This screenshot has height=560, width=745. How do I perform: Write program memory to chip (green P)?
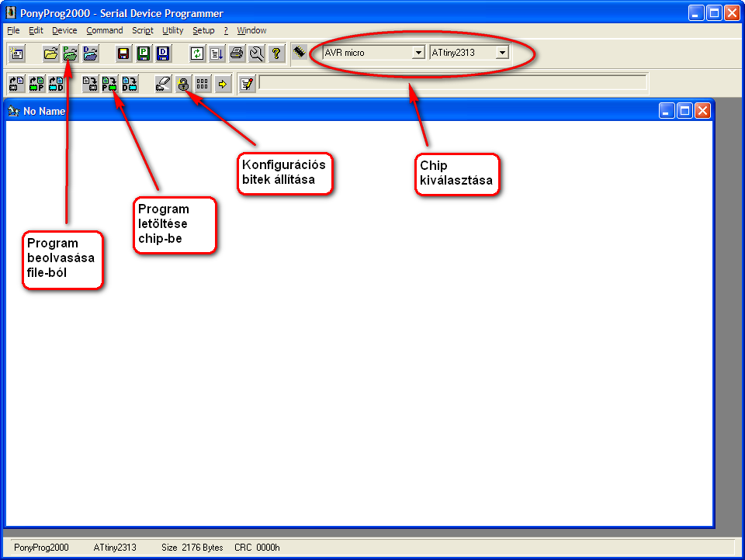coord(110,84)
